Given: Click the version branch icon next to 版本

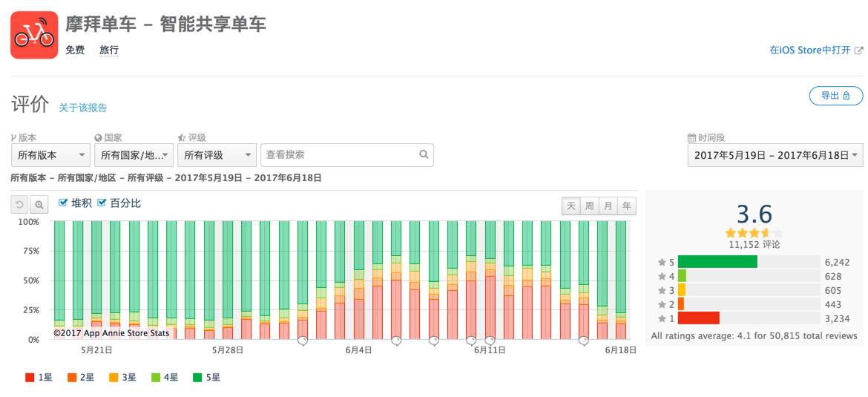Looking at the screenshot, I should pos(14,138).
